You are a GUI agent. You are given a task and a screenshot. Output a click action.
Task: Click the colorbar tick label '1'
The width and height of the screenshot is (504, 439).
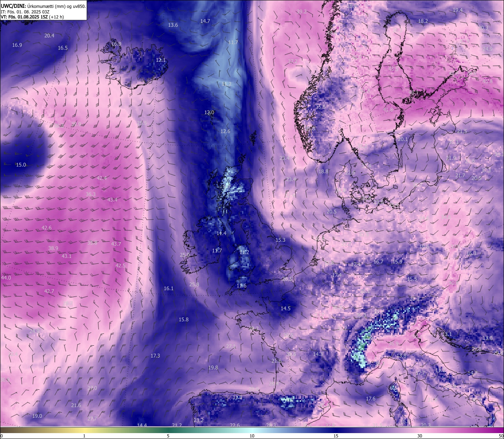[84, 436]
